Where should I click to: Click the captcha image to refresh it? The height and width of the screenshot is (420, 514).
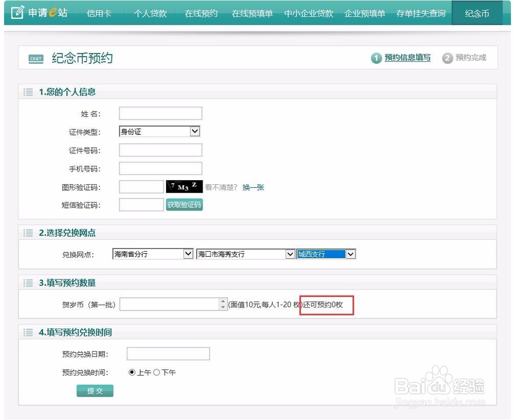[x=183, y=186]
